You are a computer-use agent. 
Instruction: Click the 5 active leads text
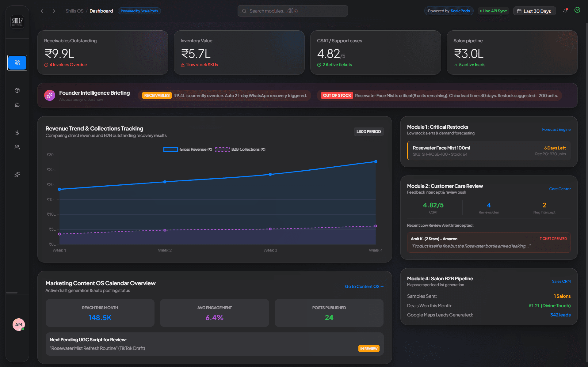tap(472, 65)
